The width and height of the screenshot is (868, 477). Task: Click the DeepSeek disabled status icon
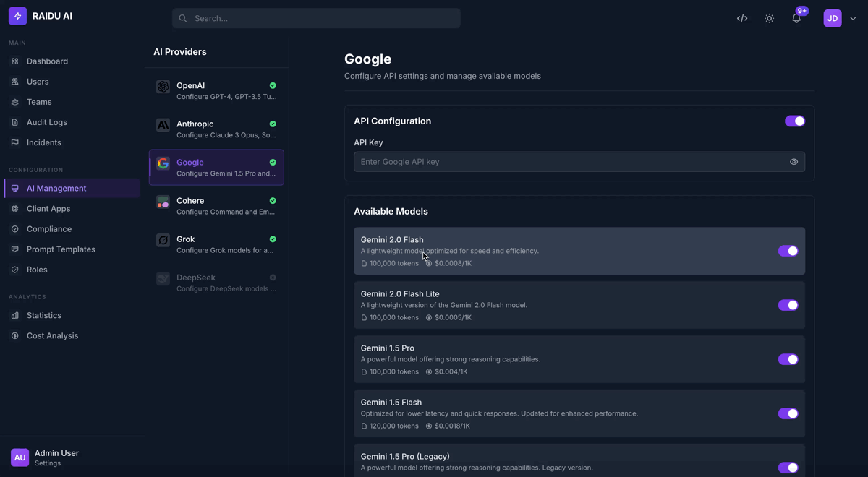pos(273,278)
